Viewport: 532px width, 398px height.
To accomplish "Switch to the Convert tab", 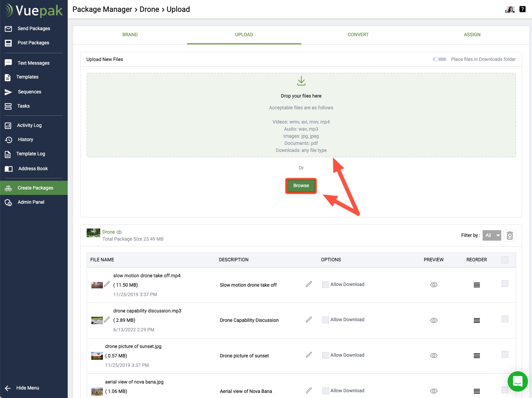I will [x=358, y=35].
